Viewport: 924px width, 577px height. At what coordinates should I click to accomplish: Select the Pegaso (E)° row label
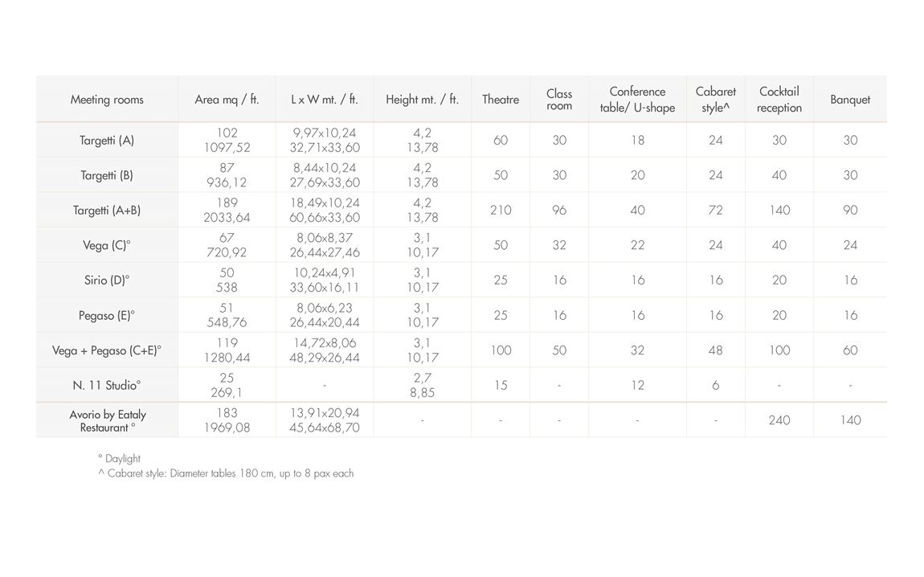coord(107,315)
